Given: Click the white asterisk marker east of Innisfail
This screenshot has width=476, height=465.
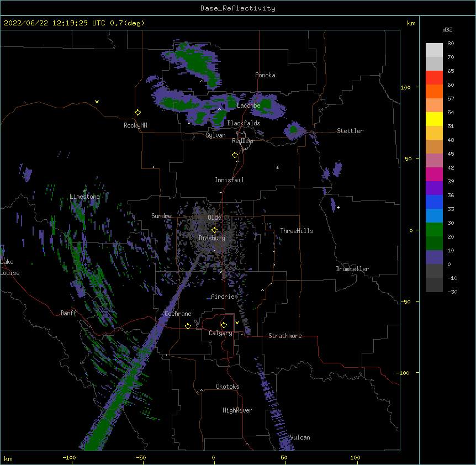Looking at the screenshot, I should pyautogui.click(x=277, y=167).
